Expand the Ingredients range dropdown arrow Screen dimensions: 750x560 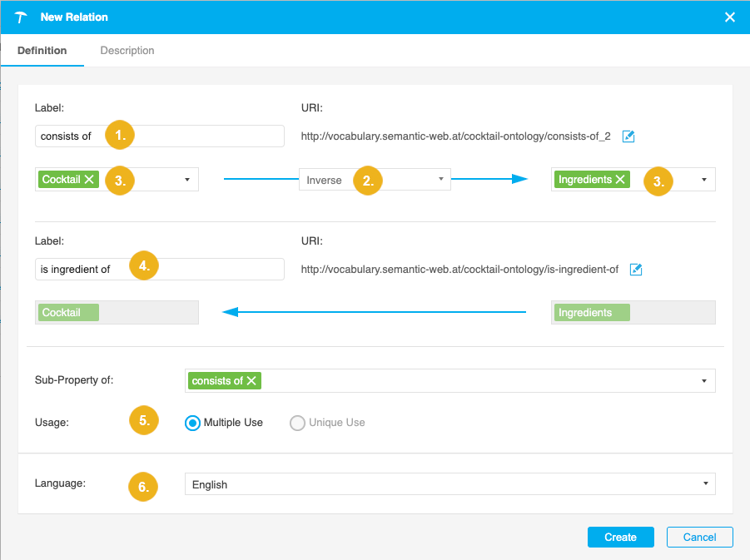click(703, 180)
